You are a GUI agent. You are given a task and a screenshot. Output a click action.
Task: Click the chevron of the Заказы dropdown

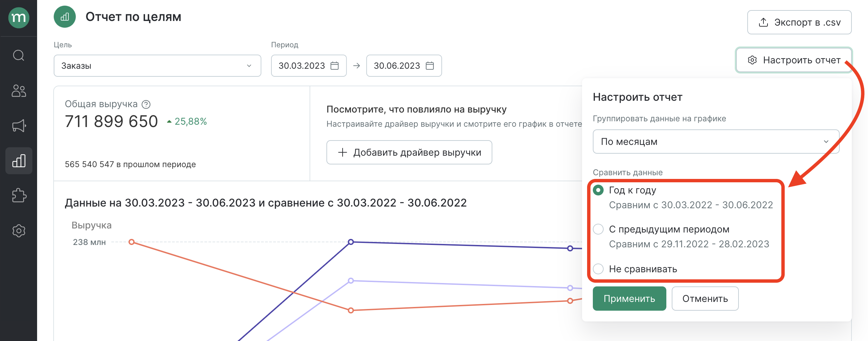(x=249, y=66)
